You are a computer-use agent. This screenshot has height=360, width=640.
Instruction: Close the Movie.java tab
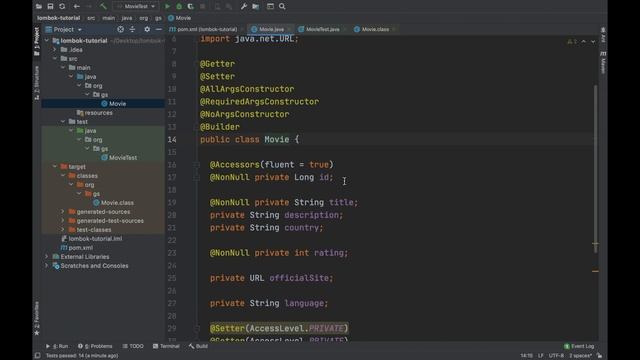pyautogui.click(x=289, y=29)
